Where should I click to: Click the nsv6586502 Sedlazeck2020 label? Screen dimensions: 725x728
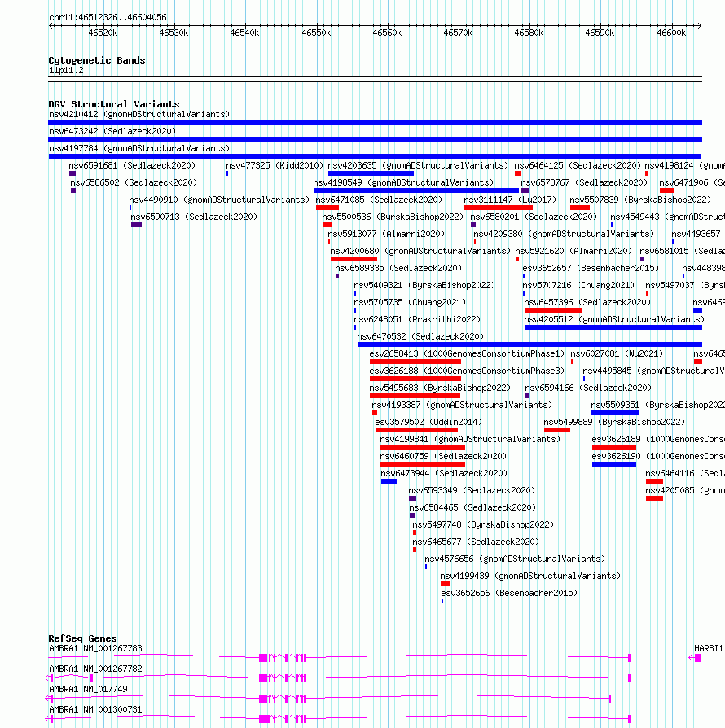134,183
